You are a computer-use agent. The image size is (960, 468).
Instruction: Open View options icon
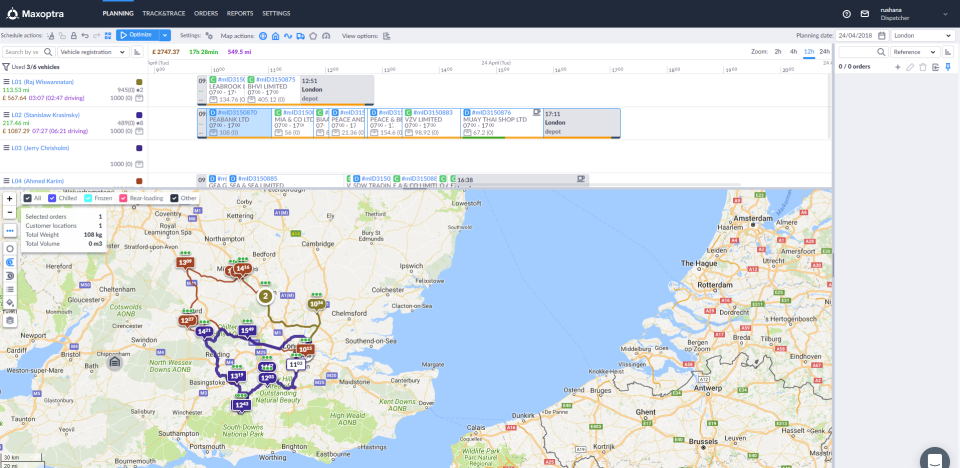pyautogui.click(x=386, y=36)
